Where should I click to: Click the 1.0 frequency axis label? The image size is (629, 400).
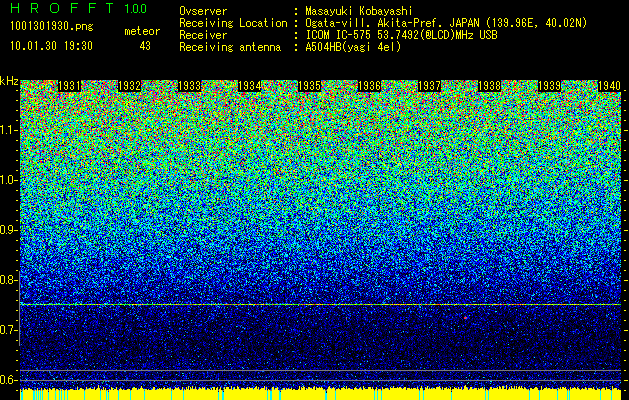coord(8,180)
